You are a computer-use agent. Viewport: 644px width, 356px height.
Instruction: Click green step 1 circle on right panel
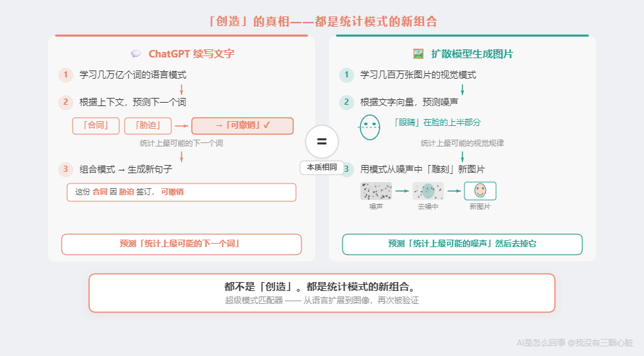click(x=347, y=75)
